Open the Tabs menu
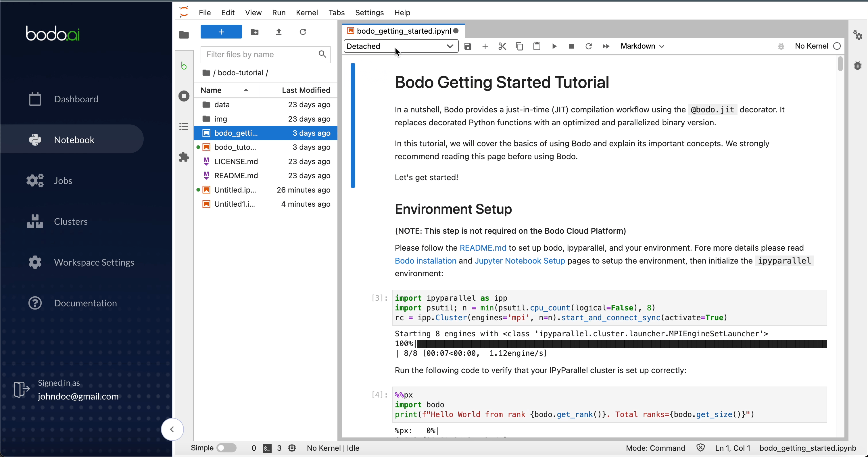Image resolution: width=868 pixels, height=457 pixels. tap(336, 12)
